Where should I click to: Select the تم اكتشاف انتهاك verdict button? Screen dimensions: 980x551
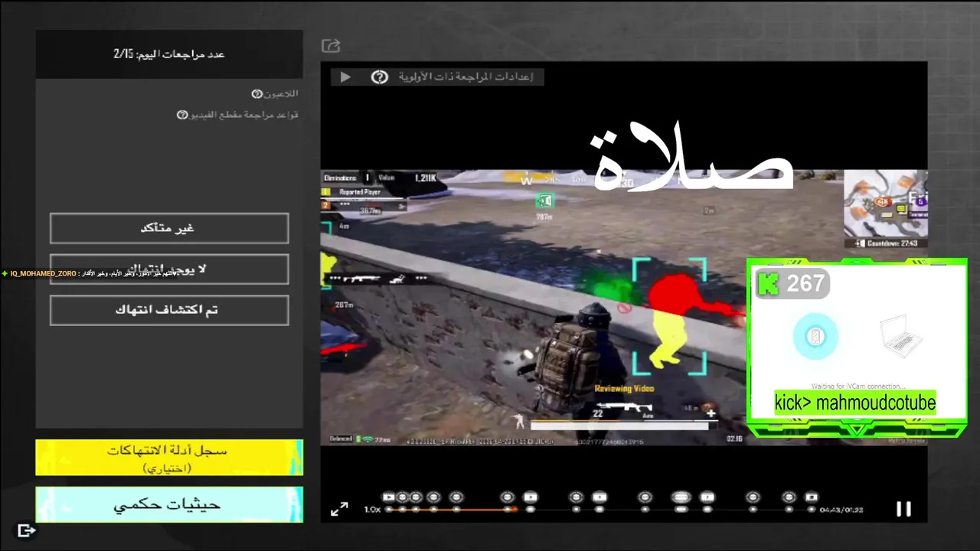tap(169, 310)
